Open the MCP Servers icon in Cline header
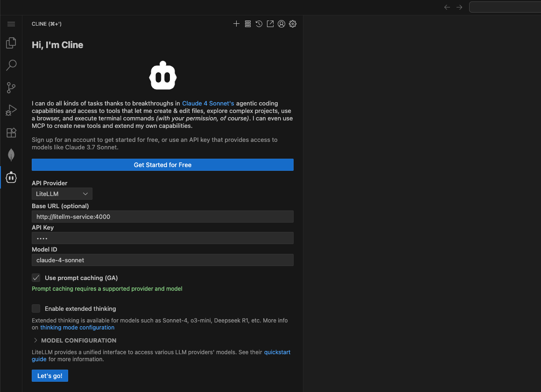 click(248, 24)
